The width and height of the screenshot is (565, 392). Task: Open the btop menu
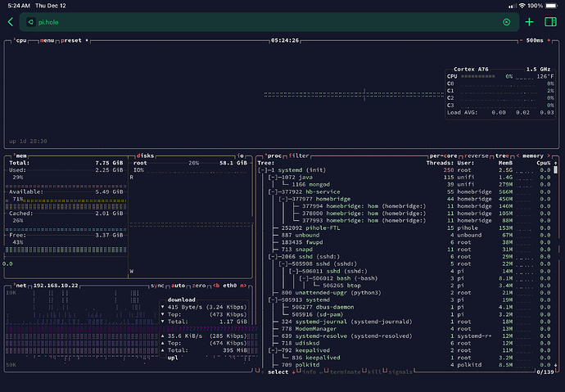pyautogui.click(x=47, y=39)
